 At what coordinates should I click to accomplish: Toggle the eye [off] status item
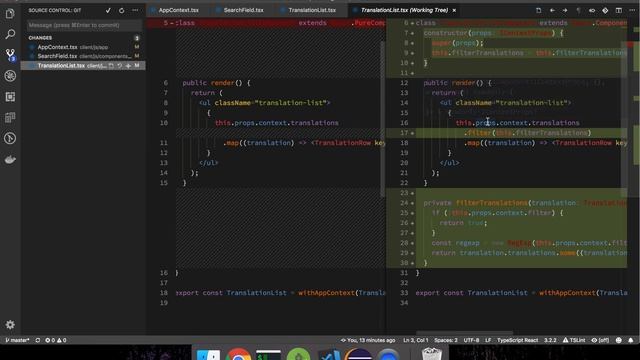pos(600,340)
